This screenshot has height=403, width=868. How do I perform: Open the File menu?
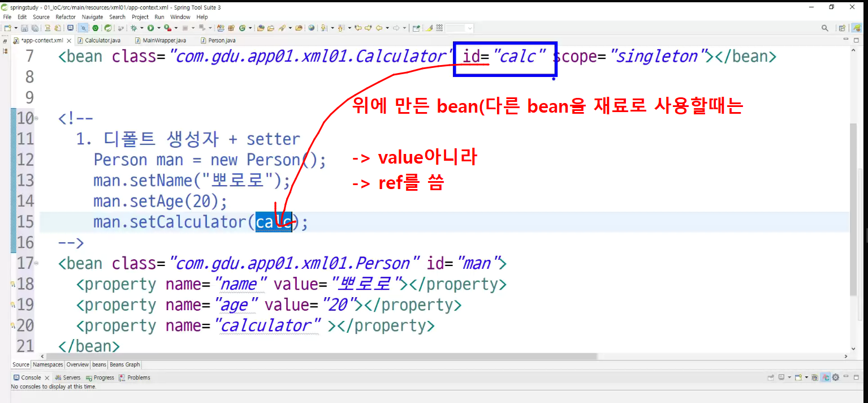(7, 17)
